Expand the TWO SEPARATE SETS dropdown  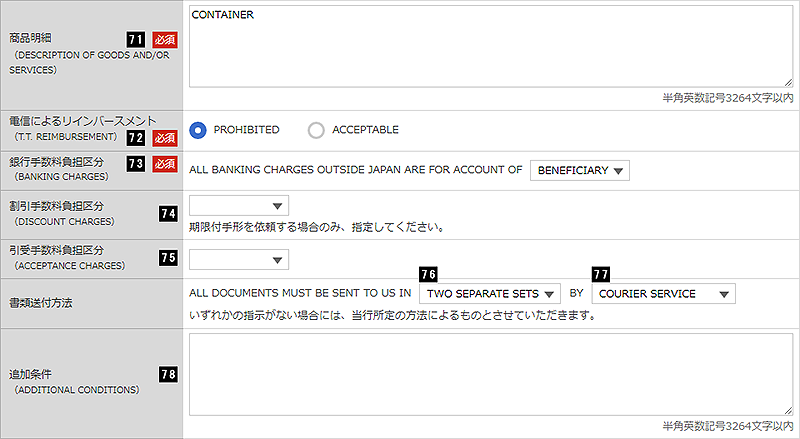489,294
